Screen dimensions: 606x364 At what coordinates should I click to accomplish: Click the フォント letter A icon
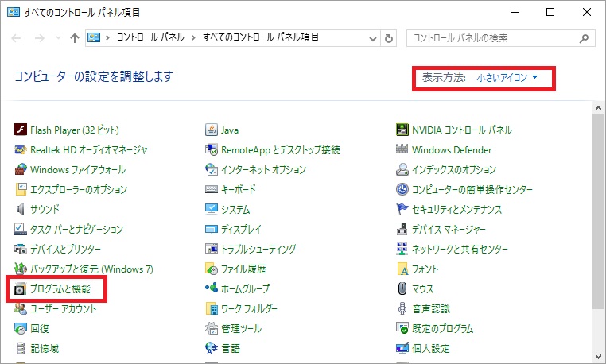tap(402, 269)
